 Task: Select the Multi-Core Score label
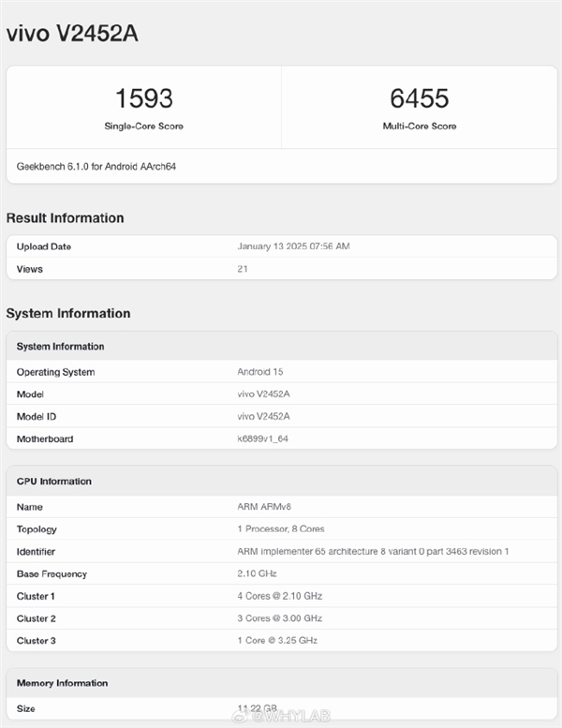point(419,126)
